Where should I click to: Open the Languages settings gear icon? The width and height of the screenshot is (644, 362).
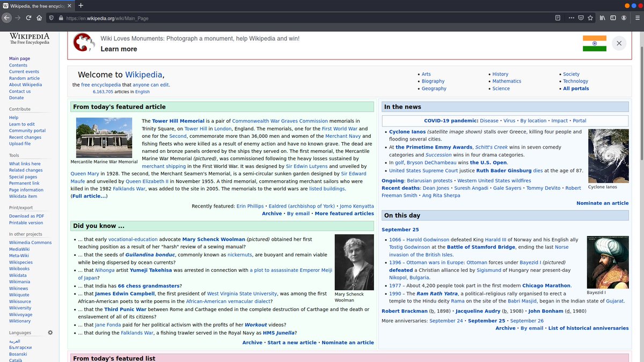(50, 333)
